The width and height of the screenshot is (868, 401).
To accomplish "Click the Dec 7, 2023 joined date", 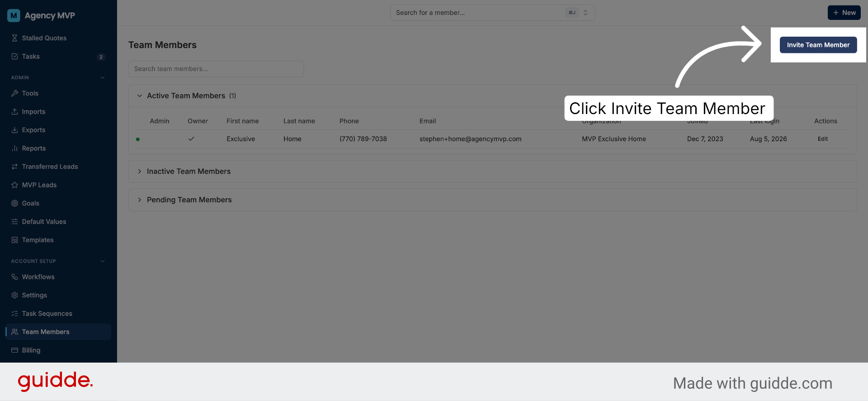I will (705, 139).
